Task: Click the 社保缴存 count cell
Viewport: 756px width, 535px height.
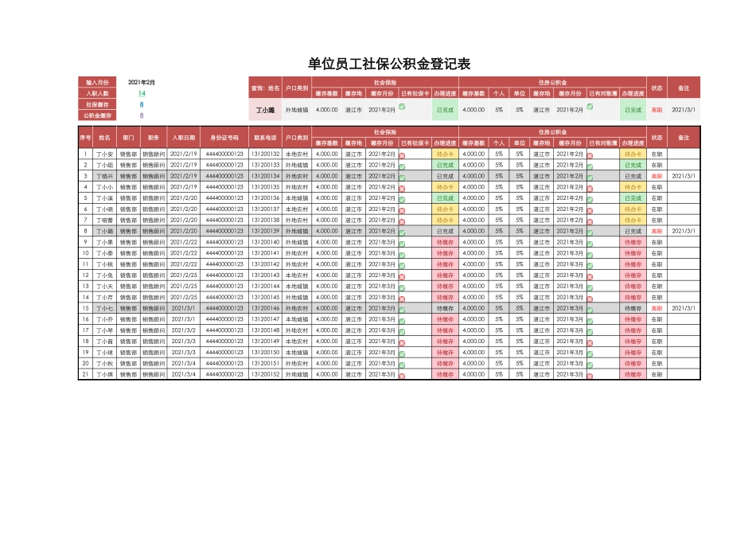Action: click(142, 104)
